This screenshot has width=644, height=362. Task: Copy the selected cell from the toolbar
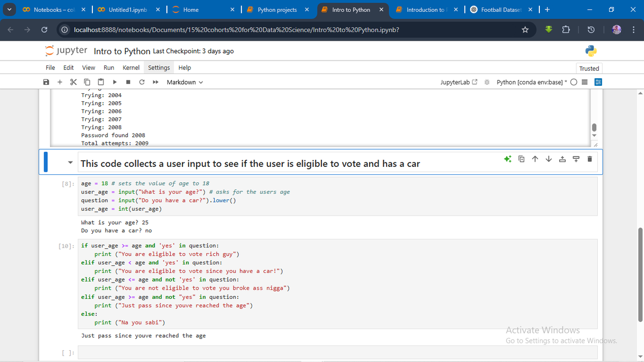click(x=87, y=82)
